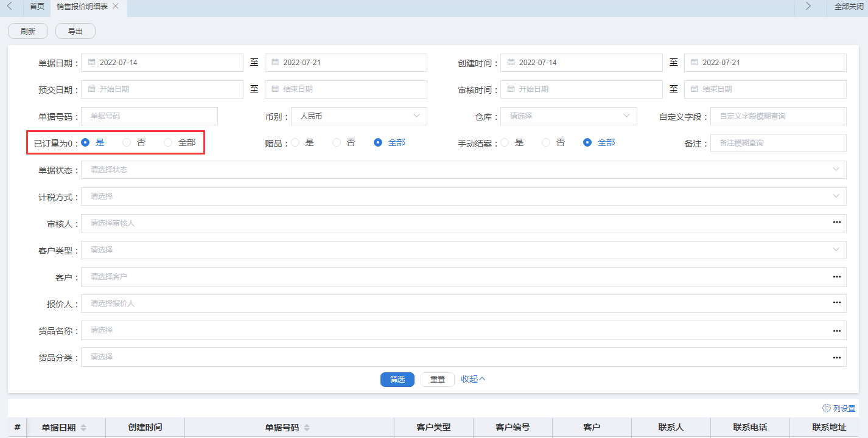The height and width of the screenshot is (438, 868).
Task: Click the 备注 fuzzy search input
Action: pyautogui.click(x=779, y=143)
